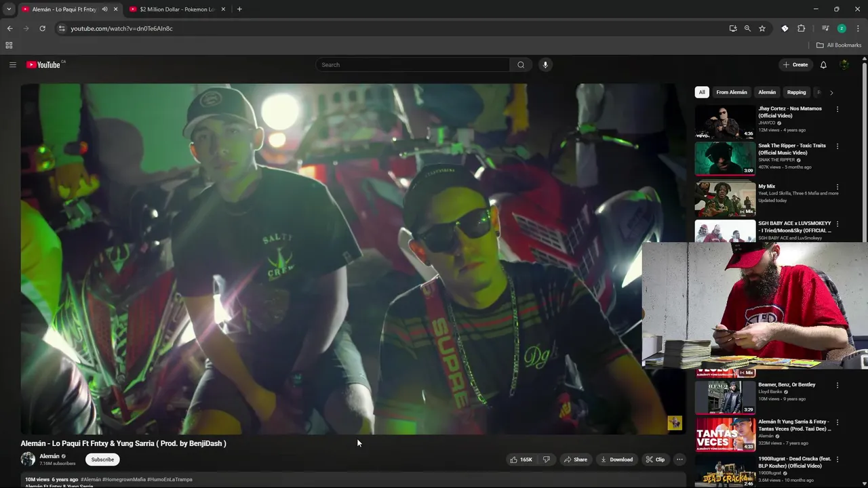Open media controls music-note icon
Screen dimensions: 868x488
(825, 28)
